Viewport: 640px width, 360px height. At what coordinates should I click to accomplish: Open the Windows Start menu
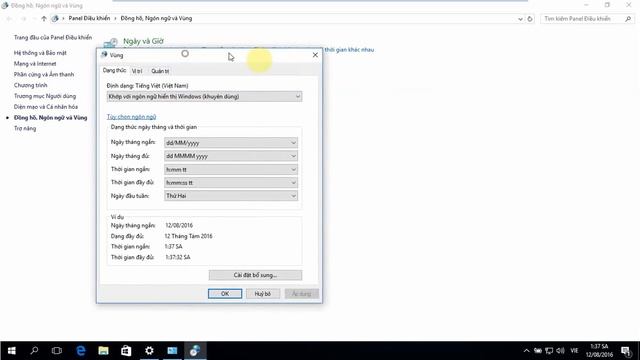point(11,351)
